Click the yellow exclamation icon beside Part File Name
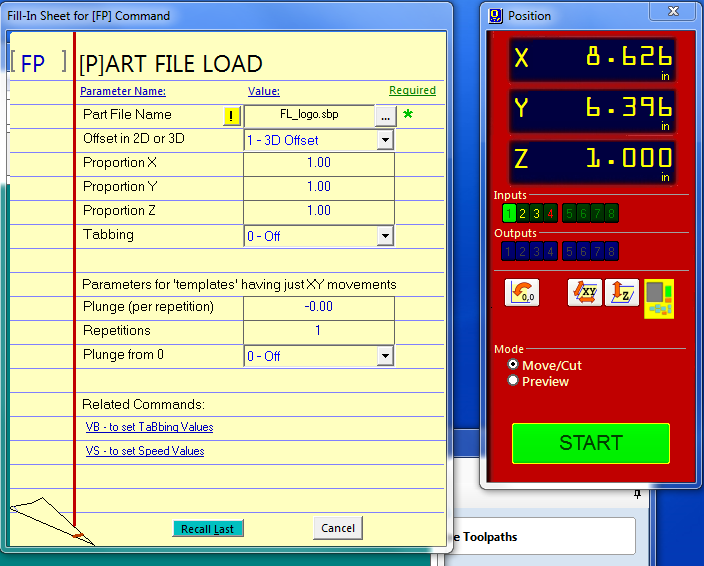This screenshot has width=704, height=566. tap(232, 116)
